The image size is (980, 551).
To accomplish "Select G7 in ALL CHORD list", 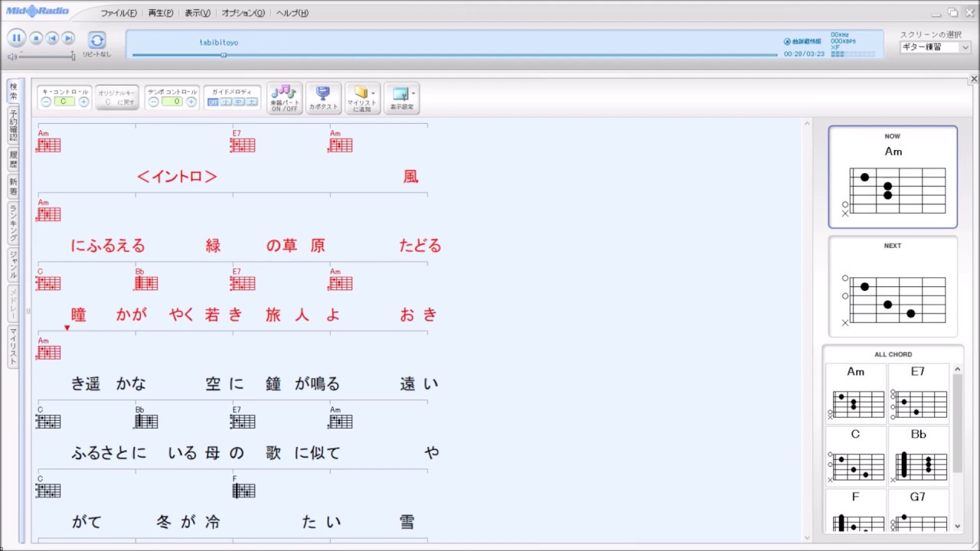I will [x=918, y=510].
